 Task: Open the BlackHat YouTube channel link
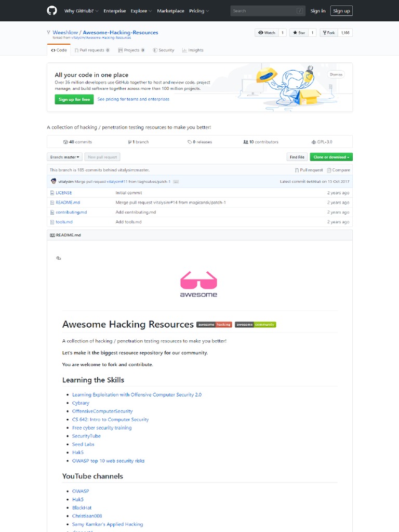point(82,508)
